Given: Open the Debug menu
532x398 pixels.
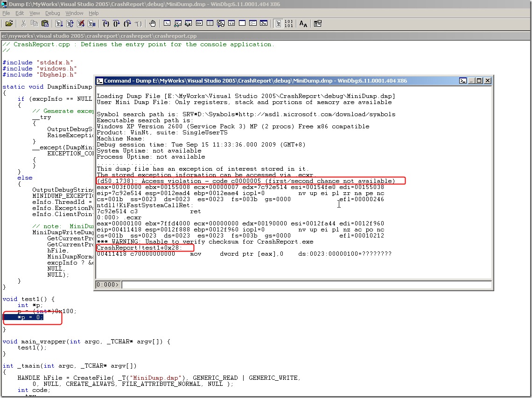Looking at the screenshot, I should click(53, 13).
